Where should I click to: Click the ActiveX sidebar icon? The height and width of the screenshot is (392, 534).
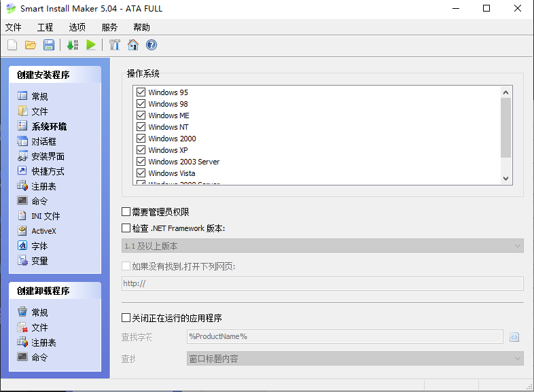tap(22, 230)
